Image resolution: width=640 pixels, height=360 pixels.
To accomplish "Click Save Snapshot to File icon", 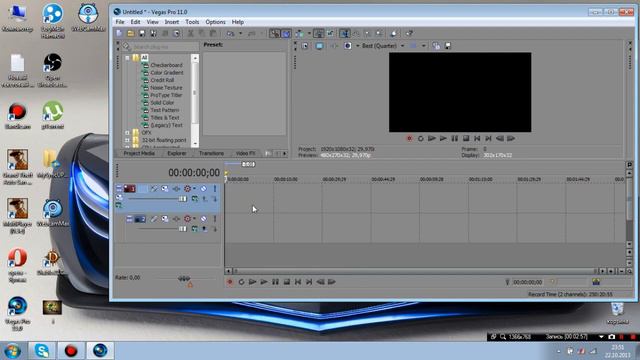I will point(448,46).
